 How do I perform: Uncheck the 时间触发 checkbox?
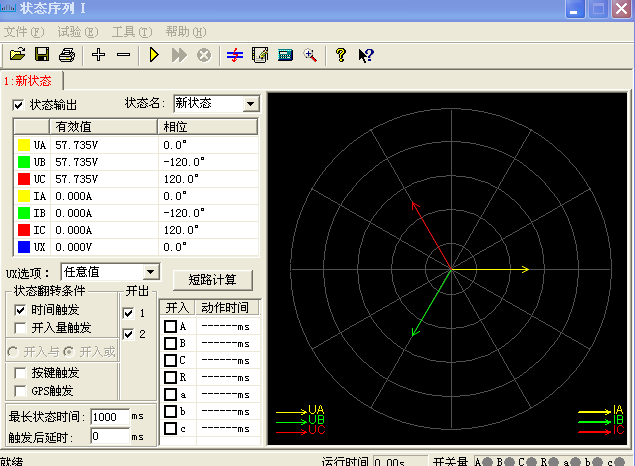pyautogui.click(x=21, y=309)
